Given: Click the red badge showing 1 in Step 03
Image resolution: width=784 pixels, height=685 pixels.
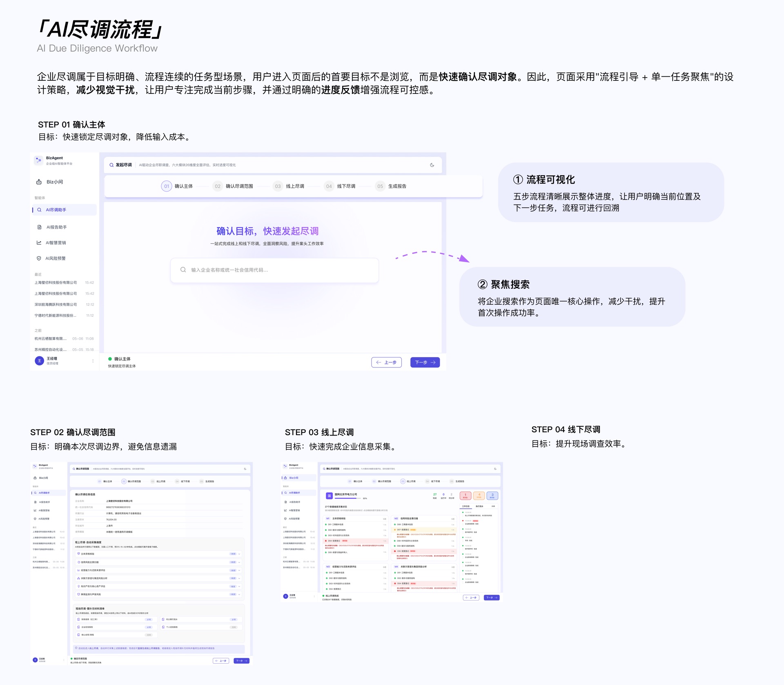Looking at the screenshot, I should [465, 496].
